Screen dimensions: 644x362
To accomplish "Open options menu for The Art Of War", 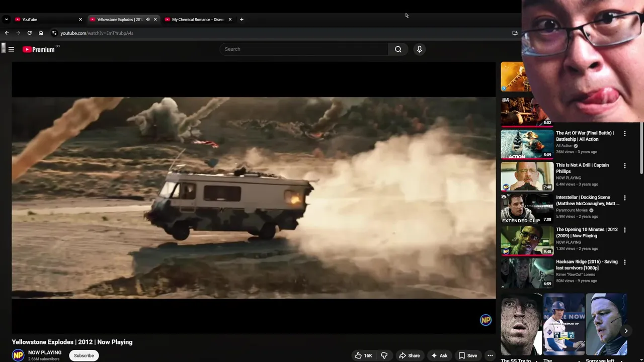I will (625, 134).
